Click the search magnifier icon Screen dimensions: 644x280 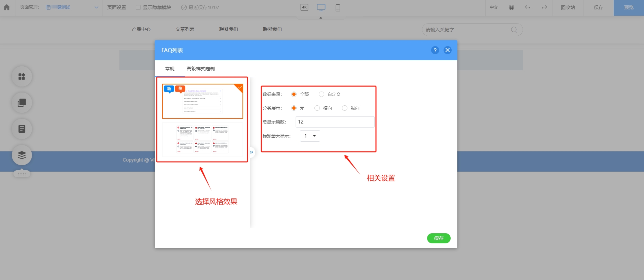514,30
